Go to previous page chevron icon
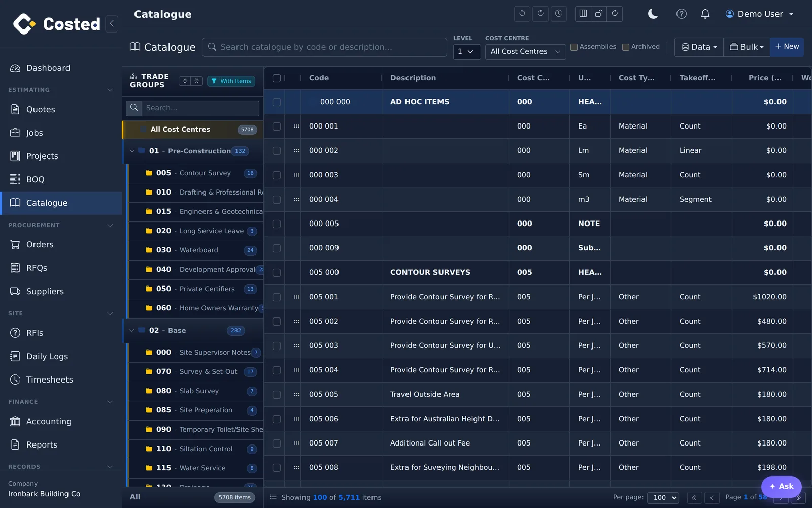This screenshot has height=508, width=812. tap(712, 498)
